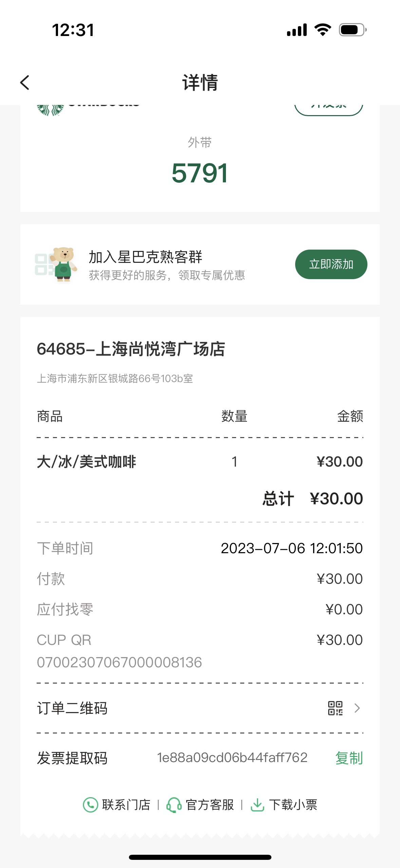Tap the store name 64685-上海尚悦湾广场店
400x868 pixels.
131,349
